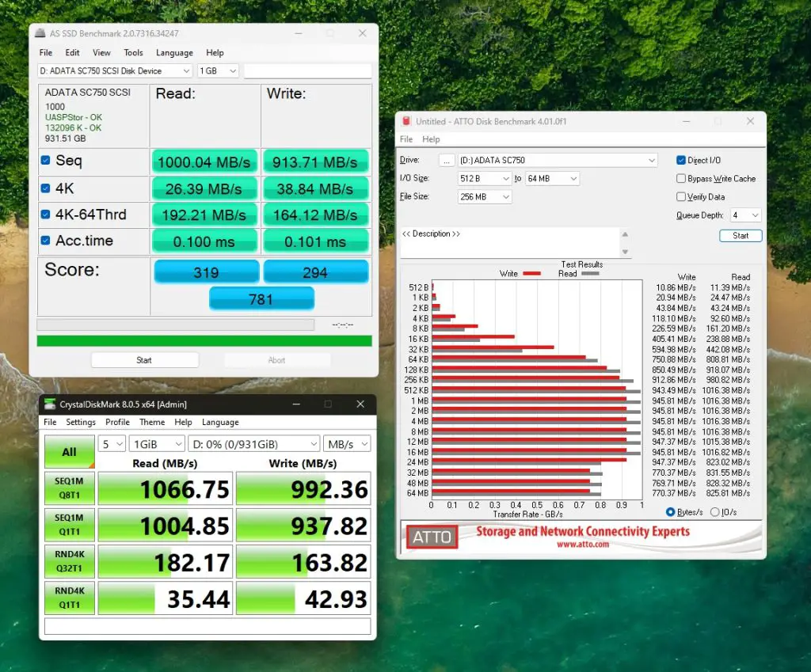Run the SEQ1M Q1T1 test

(70, 525)
